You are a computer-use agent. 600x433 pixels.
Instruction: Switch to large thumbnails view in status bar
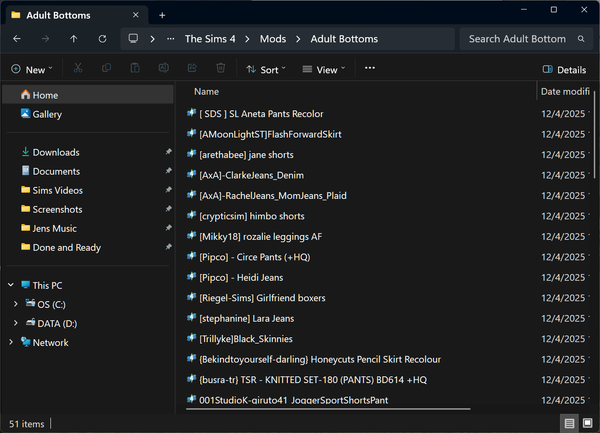[x=586, y=423]
